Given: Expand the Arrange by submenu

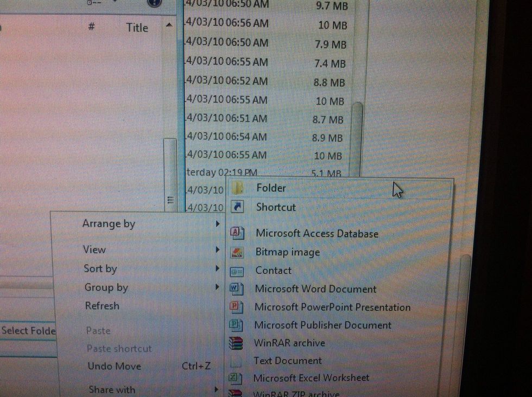Looking at the screenshot, I should (109, 223).
